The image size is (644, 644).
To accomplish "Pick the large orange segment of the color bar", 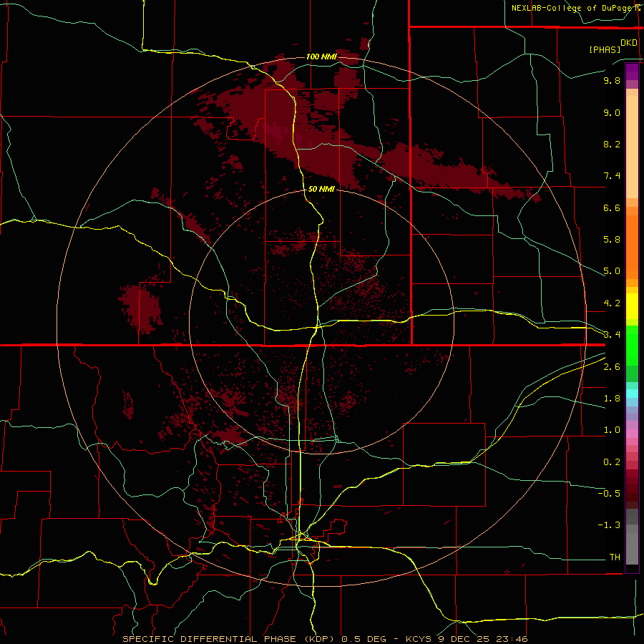I will tap(632, 248).
